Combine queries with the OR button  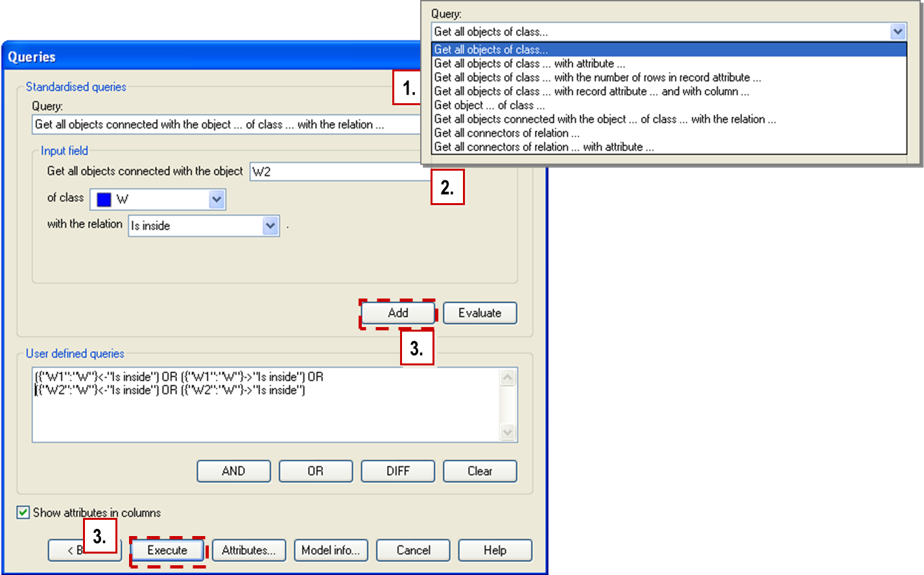[x=316, y=471]
